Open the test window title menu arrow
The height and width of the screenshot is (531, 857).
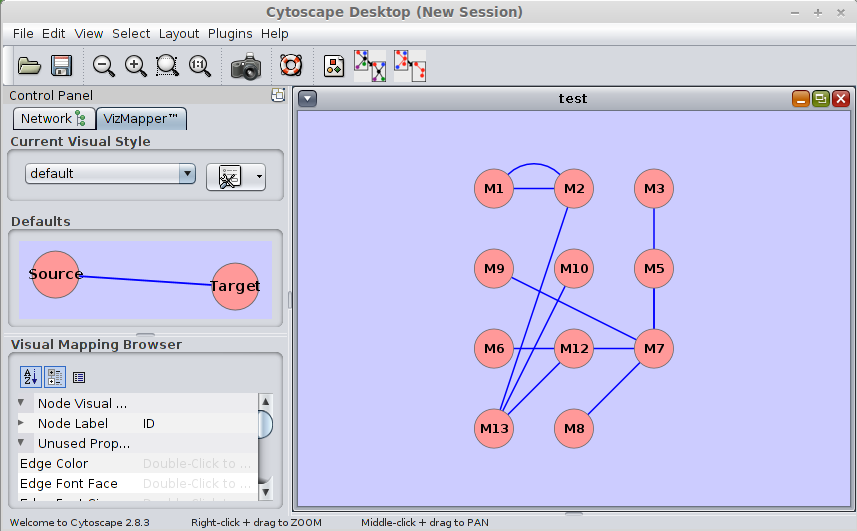308,99
